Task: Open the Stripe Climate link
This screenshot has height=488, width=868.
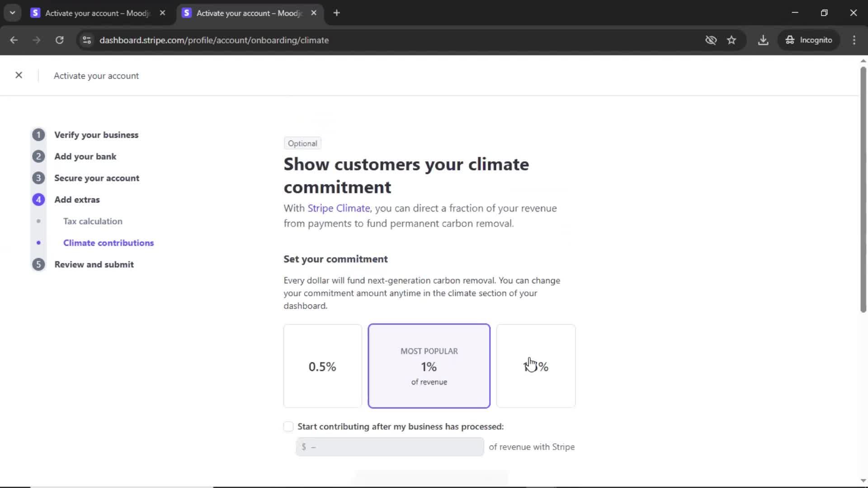Action: click(x=339, y=208)
